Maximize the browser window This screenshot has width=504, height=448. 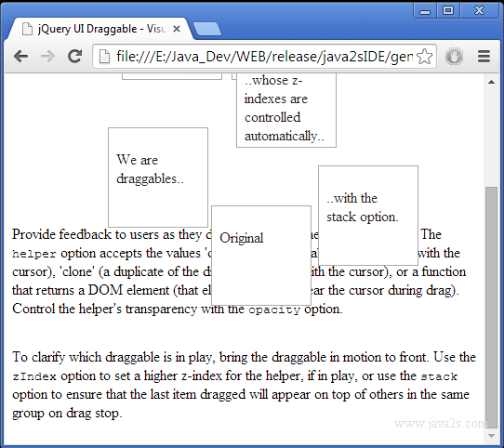pos(448,11)
